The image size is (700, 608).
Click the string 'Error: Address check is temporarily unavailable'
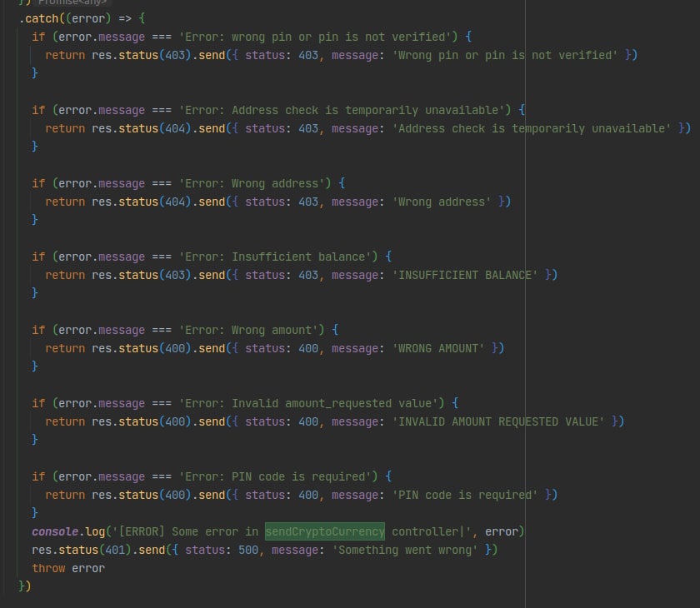click(342, 110)
